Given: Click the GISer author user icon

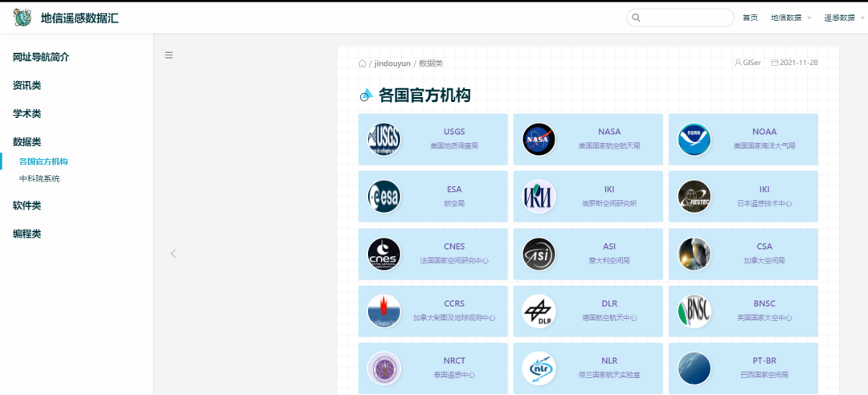Looking at the screenshot, I should tap(738, 63).
